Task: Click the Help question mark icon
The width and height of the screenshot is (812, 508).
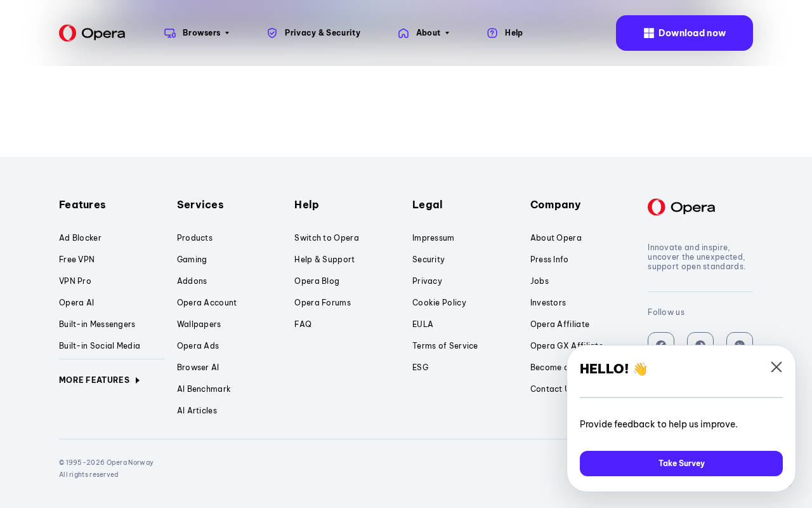Action: (492, 33)
